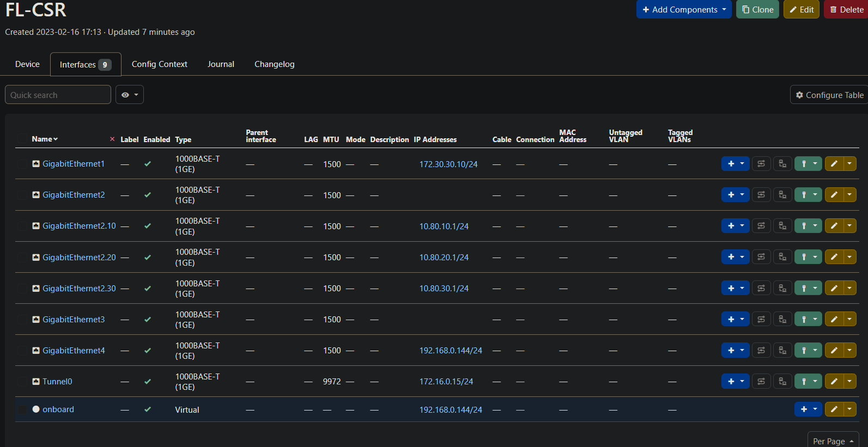Screen dimensions: 868x447
Task: Expand the yellow dropdown arrow for GigabitEthernet2
Action: [x=850, y=195]
